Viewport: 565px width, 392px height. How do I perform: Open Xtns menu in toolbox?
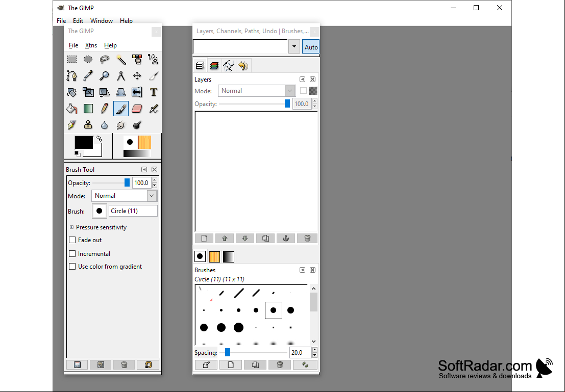91,45
